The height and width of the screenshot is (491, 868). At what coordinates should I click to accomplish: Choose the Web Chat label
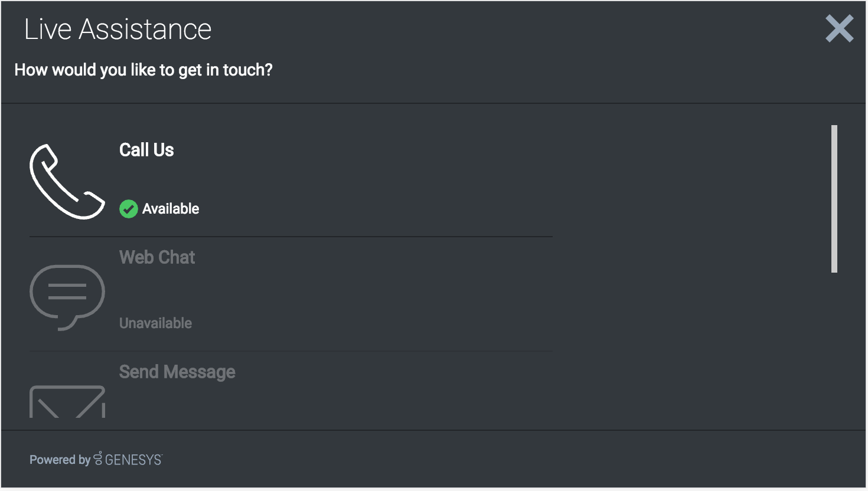[x=157, y=257]
